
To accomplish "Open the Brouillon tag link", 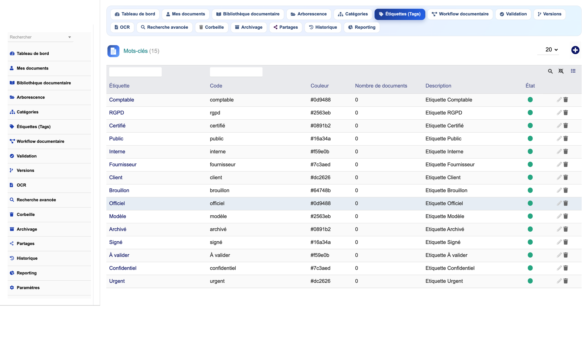I will pos(119,190).
